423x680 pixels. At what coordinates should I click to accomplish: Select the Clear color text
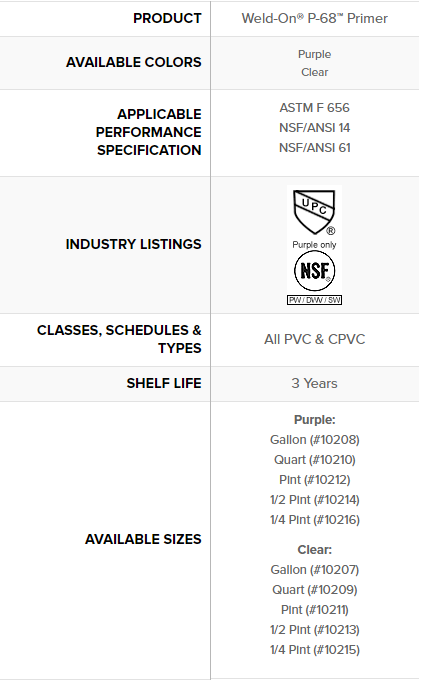pyautogui.click(x=315, y=72)
